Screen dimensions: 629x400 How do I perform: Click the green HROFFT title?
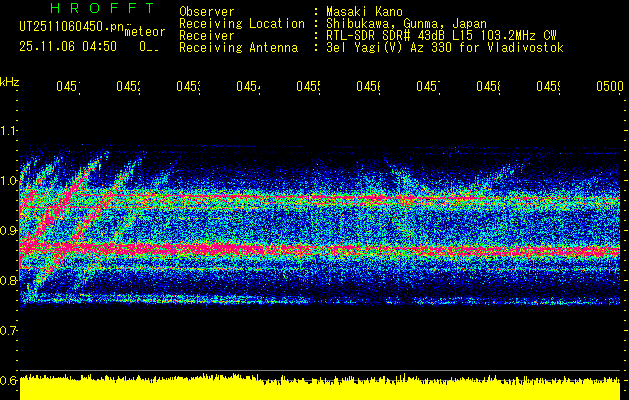pyautogui.click(x=102, y=8)
